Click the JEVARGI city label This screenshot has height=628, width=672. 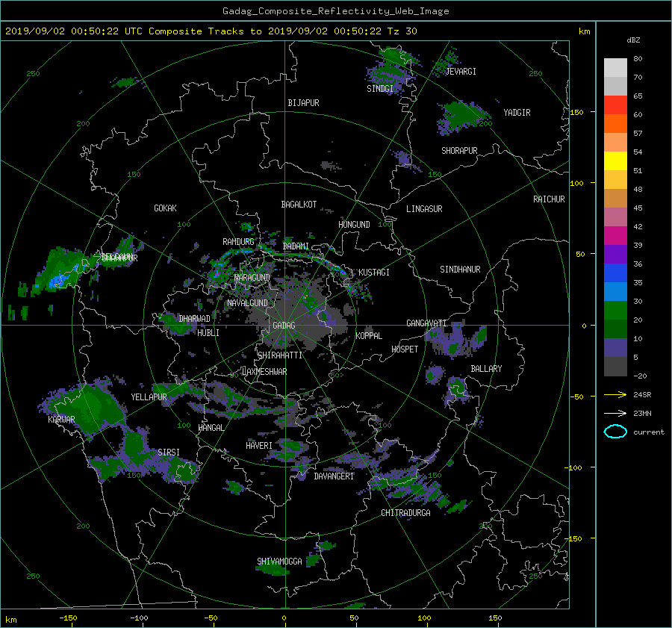tap(461, 72)
